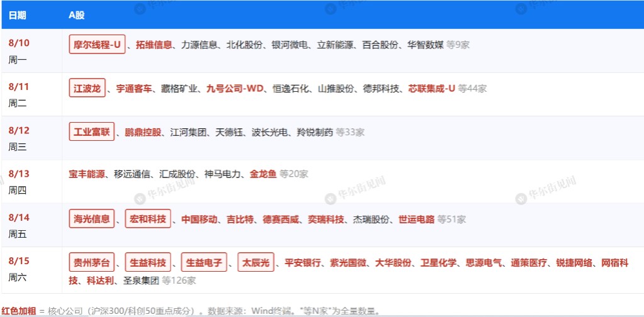Screen dimensions: 644x317
Task: Select 平安银行 in the 8/15 row
Action: [303, 263]
